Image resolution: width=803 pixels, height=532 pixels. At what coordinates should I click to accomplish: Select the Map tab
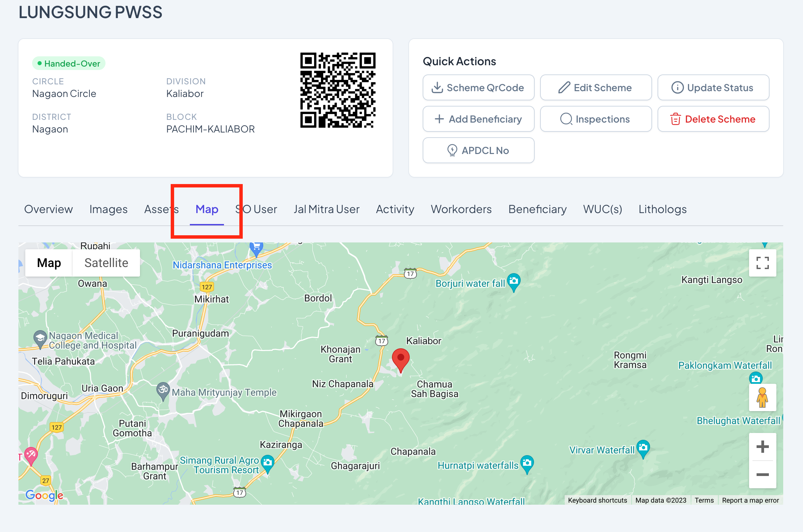(x=207, y=209)
